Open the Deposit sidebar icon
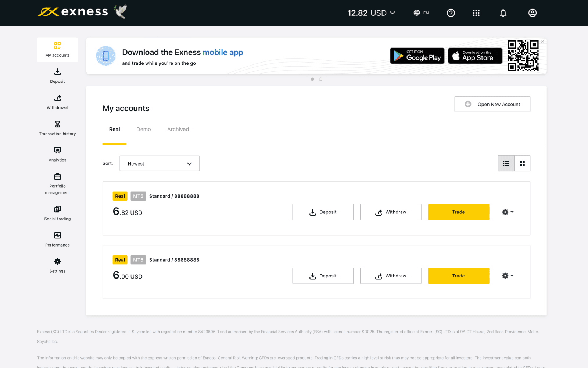Image resolution: width=588 pixels, height=368 pixels. [x=57, y=72]
